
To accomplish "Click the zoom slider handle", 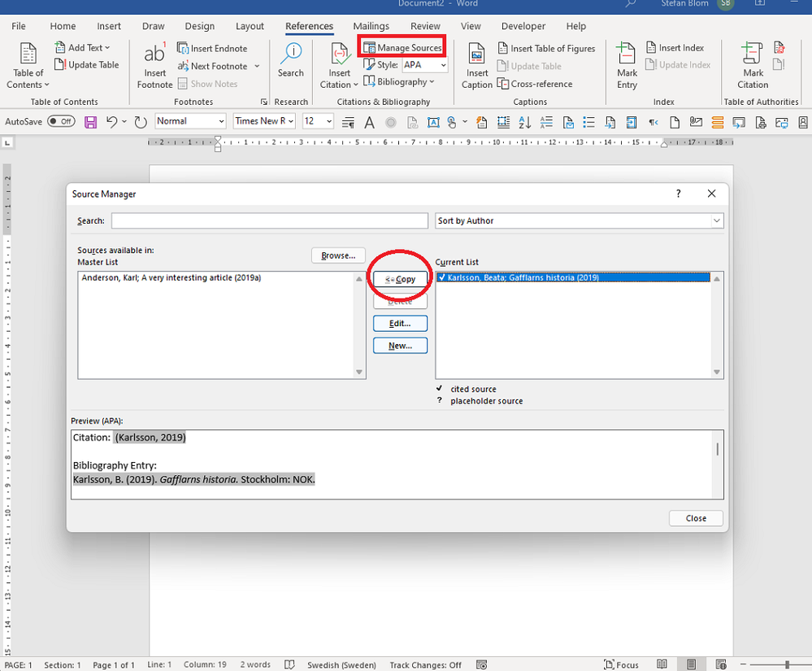I will pos(787,664).
